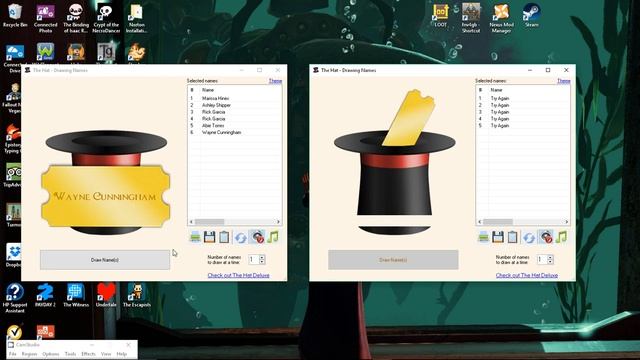Click The Witness desktop icon
The image size is (640, 360).
click(x=76, y=295)
